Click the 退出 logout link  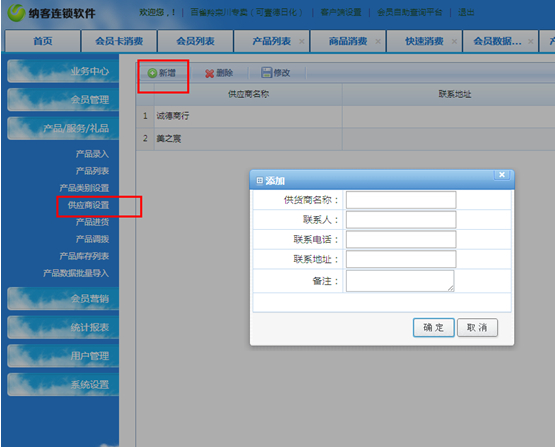(466, 12)
